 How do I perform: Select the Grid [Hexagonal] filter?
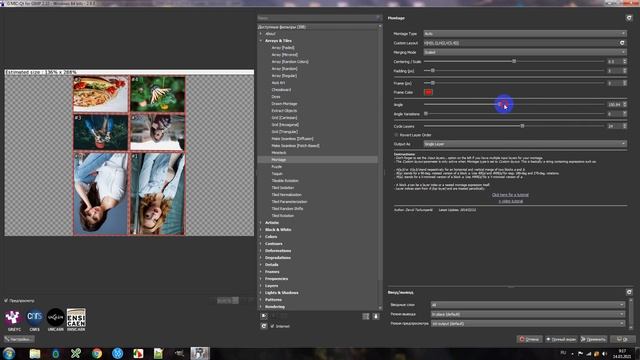pyautogui.click(x=285, y=125)
